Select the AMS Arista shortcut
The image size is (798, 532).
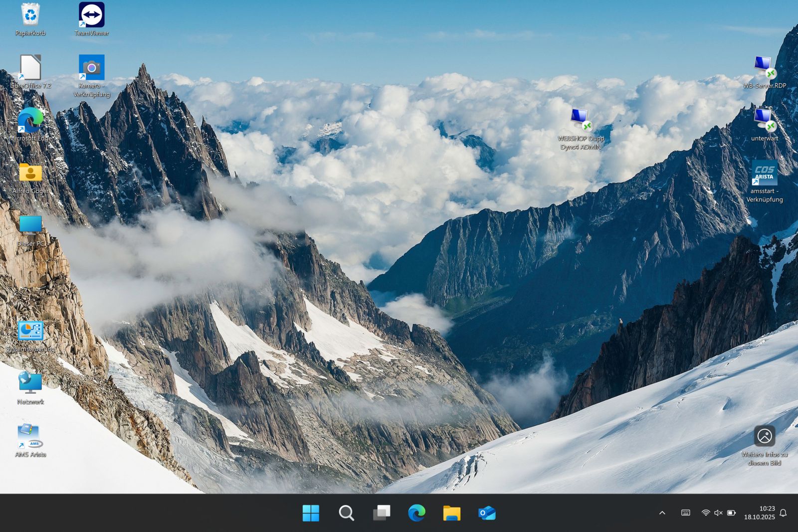click(30, 436)
